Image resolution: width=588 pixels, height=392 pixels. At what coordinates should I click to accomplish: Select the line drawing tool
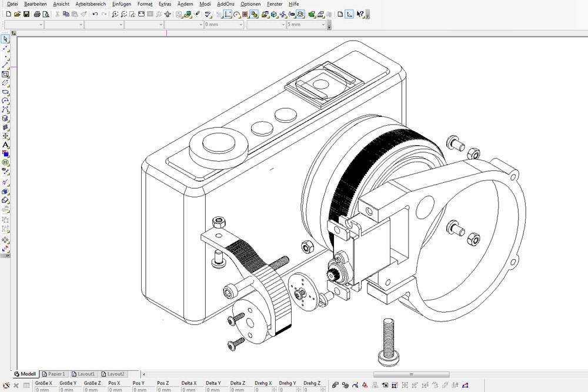pos(5,66)
